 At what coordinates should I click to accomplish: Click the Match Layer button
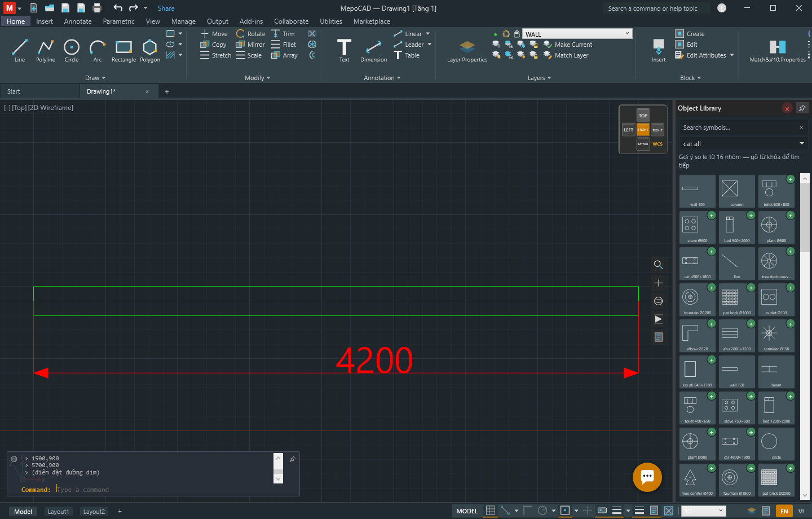click(x=566, y=55)
